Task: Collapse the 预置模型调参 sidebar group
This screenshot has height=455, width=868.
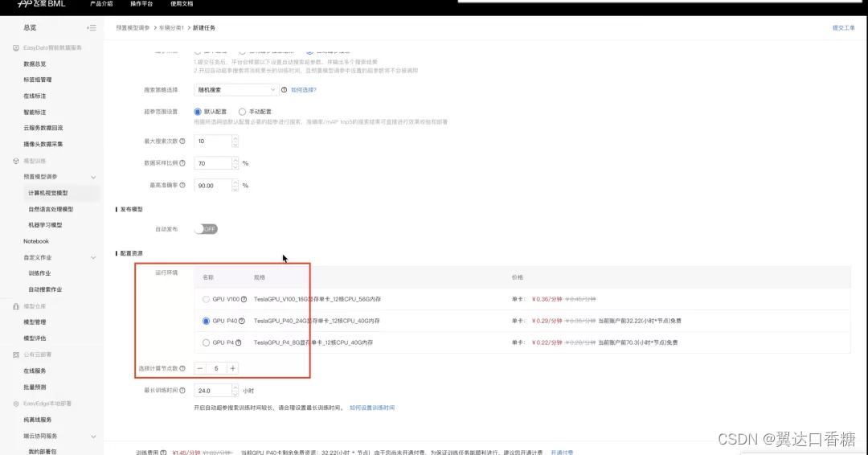Action: point(93,177)
